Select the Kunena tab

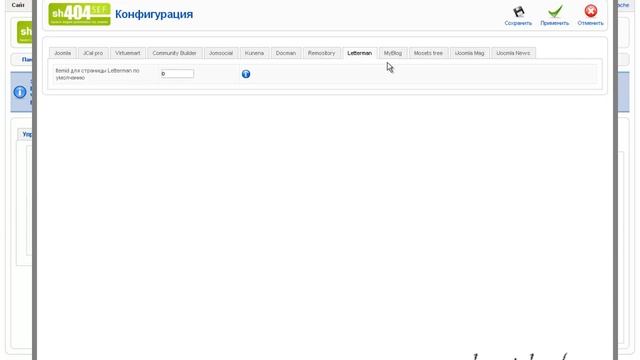pos(254,53)
